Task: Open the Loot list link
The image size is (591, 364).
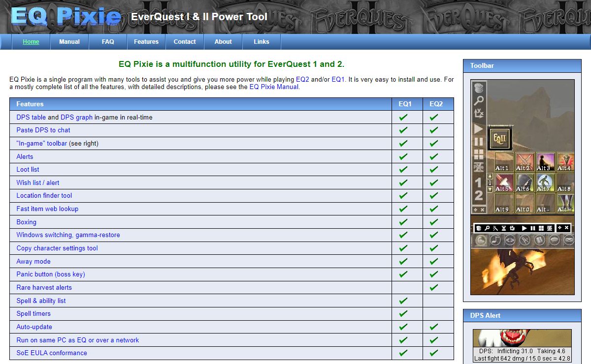Action: pos(28,169)
